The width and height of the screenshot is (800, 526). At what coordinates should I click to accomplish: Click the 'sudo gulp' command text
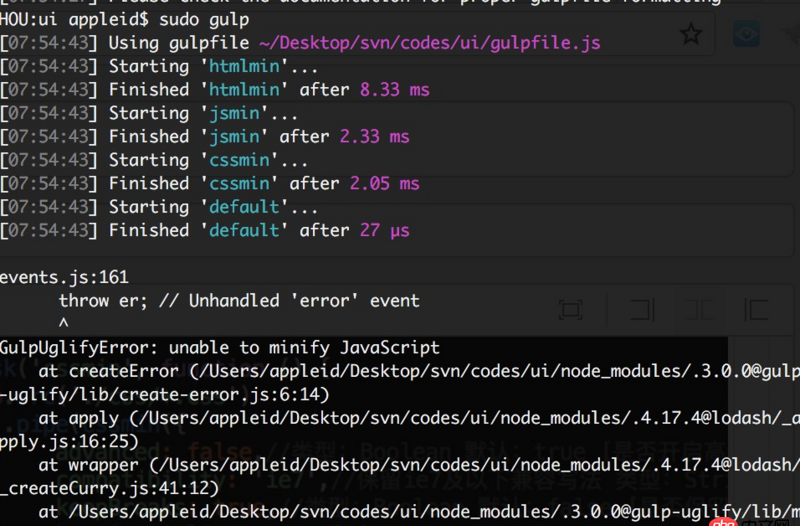tap(204, 20)
